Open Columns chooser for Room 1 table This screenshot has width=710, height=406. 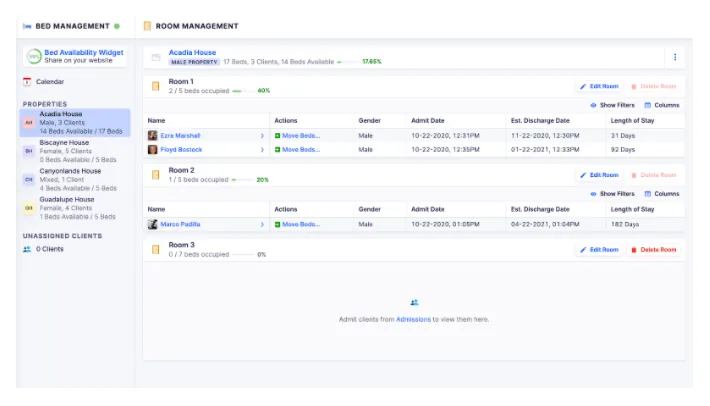coord(662,105)
